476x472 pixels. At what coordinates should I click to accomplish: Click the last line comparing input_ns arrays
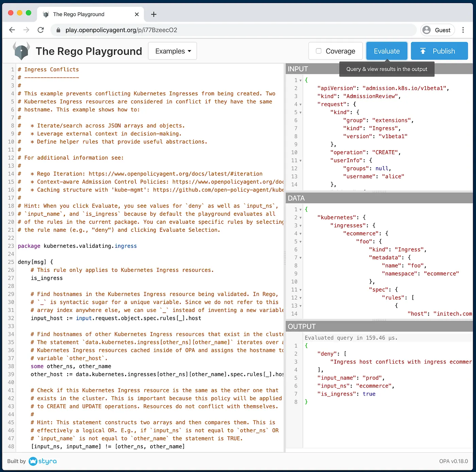pyautogui.click(x=108, y=447)
